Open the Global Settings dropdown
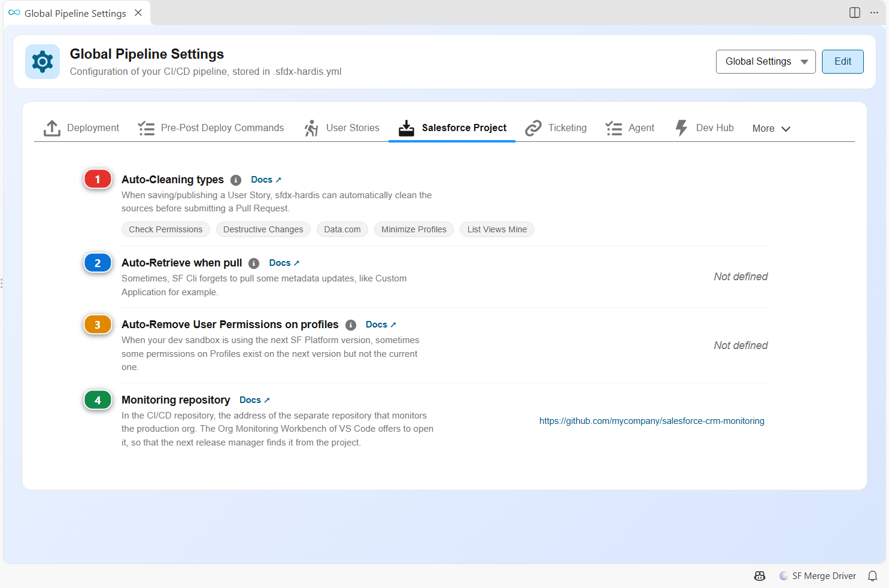 [x=766, y=62]
